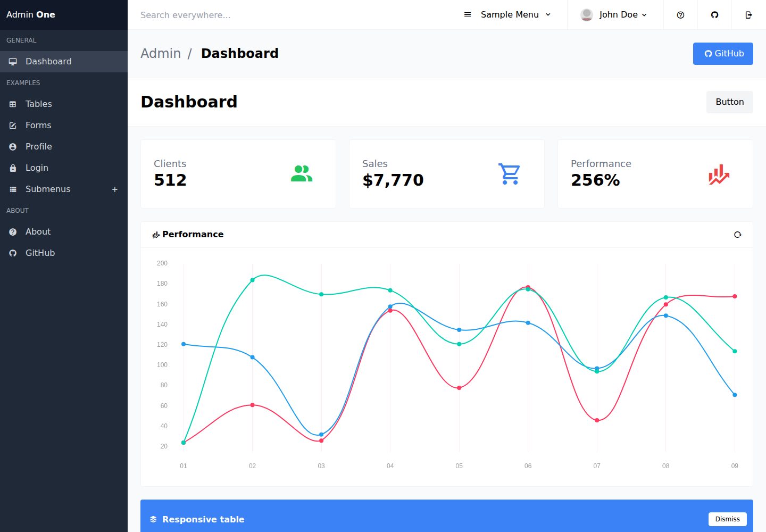Image resolution: width=766 pixels, height=532 pixels.
Task: Click the About question icon in sidebar
Action: [x=13, y=232]
